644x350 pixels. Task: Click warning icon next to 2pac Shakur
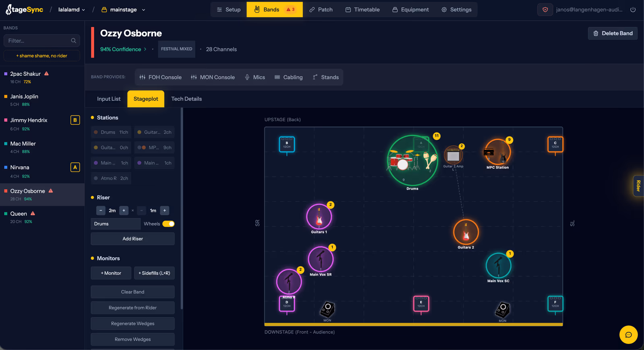pos(46,74)
